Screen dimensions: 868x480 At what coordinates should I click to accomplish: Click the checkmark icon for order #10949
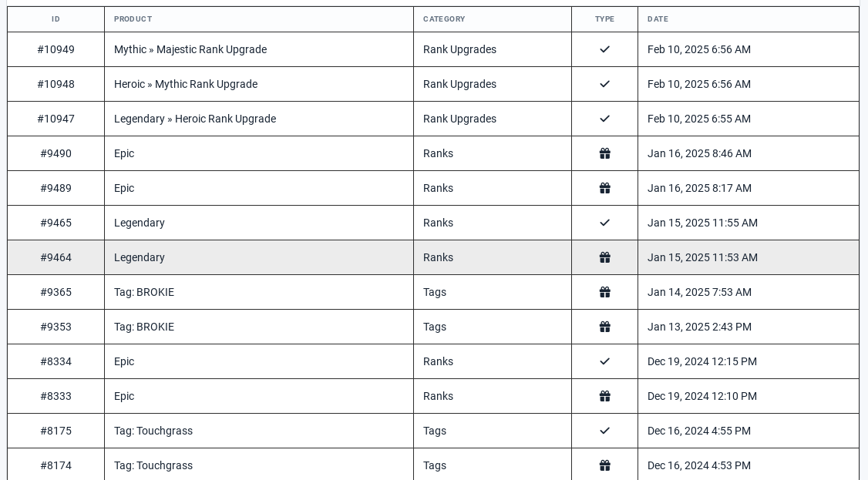coord(604,49)
